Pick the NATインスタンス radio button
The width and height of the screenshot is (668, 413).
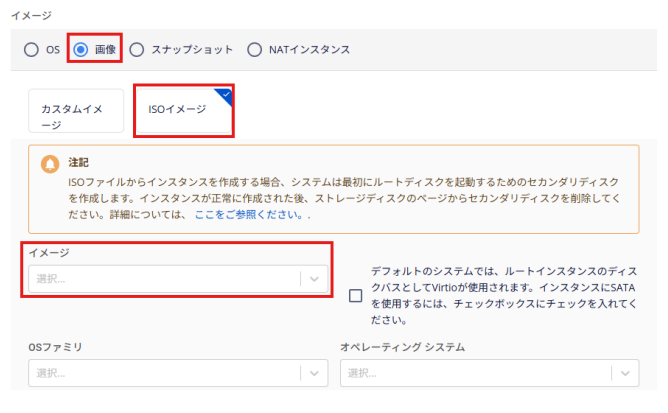click(x=254, y=50)
